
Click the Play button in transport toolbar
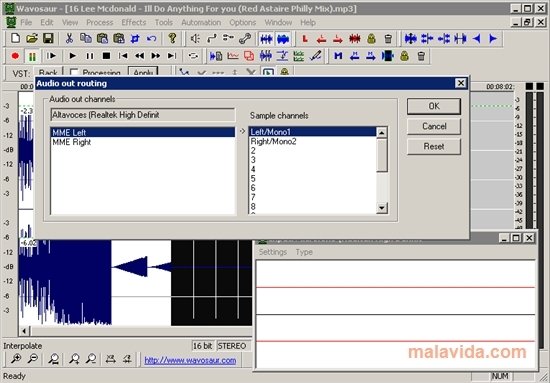click(73, 56)
